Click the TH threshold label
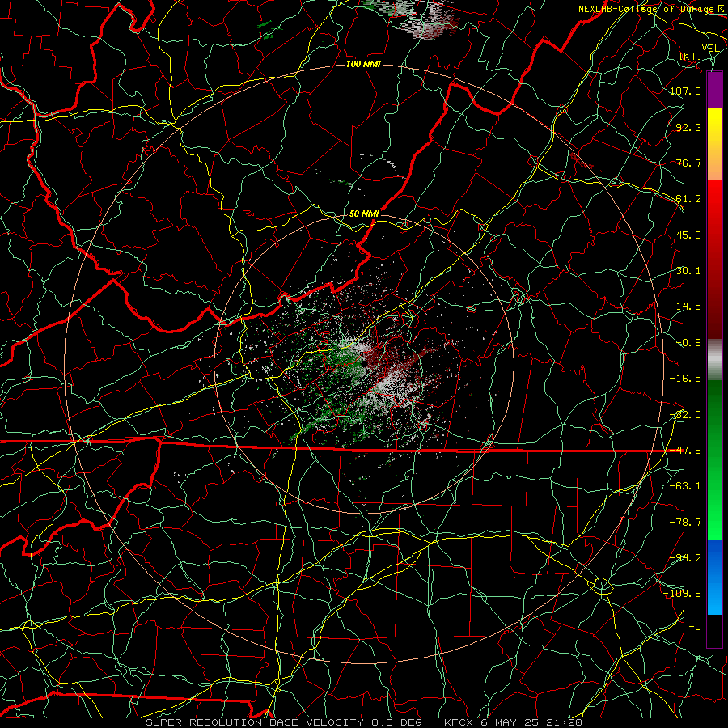The width and height of the screenshot is (728, 728). tap(695, 629)
